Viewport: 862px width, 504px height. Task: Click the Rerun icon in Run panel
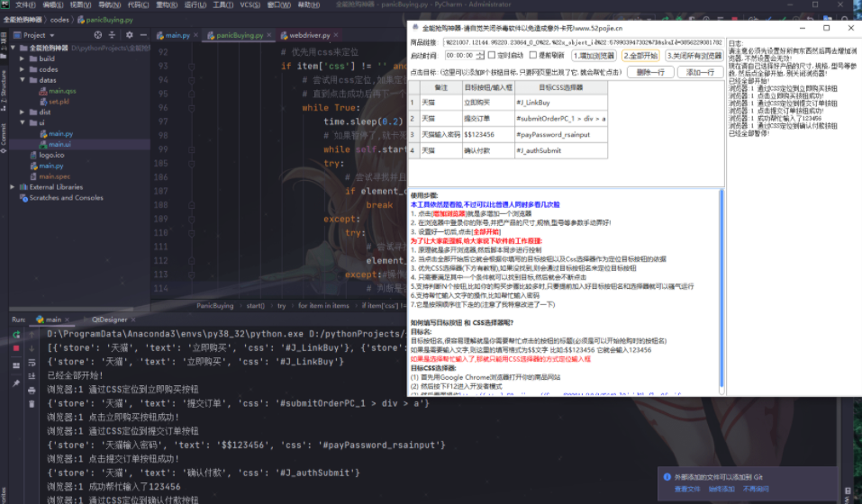tap(16, 335)
